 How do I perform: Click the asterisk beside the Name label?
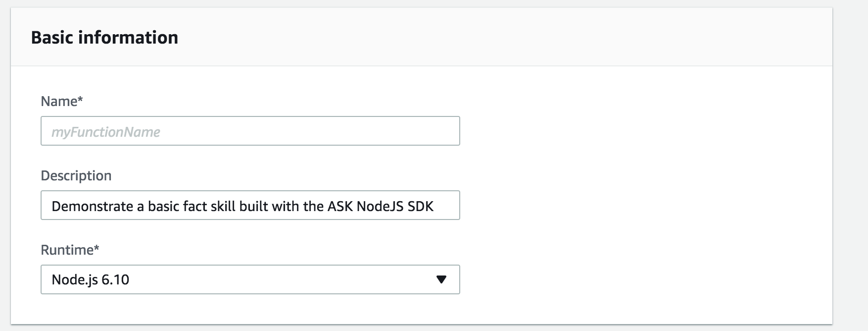pyautogui.click(x=80, y=100)
